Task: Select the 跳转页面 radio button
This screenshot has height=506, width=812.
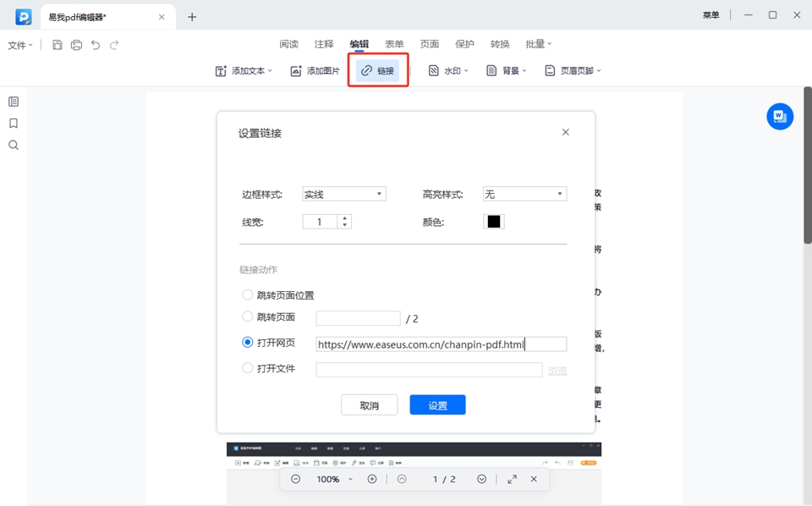Action: 248,316
